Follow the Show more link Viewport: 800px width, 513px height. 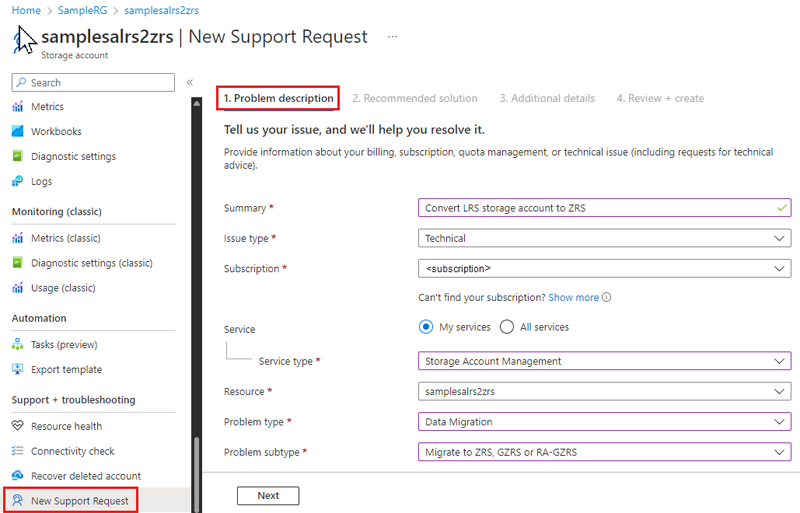point(573,297)
